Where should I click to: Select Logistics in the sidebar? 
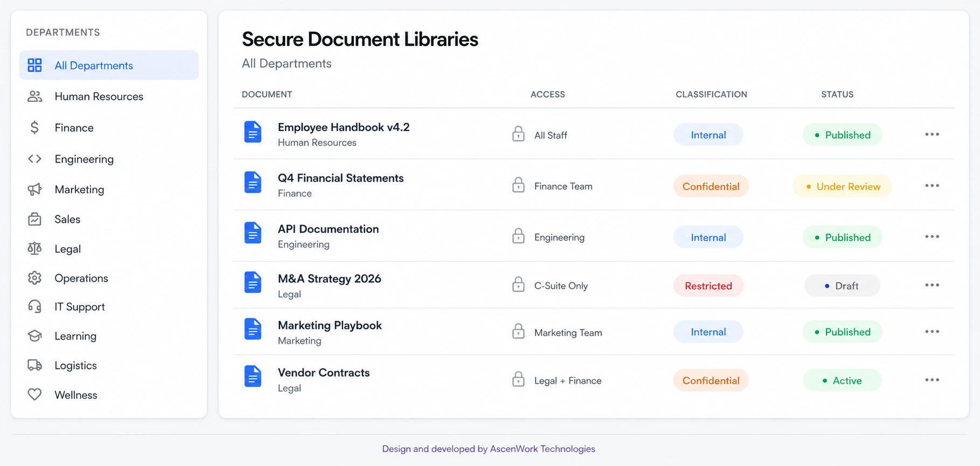109,365
